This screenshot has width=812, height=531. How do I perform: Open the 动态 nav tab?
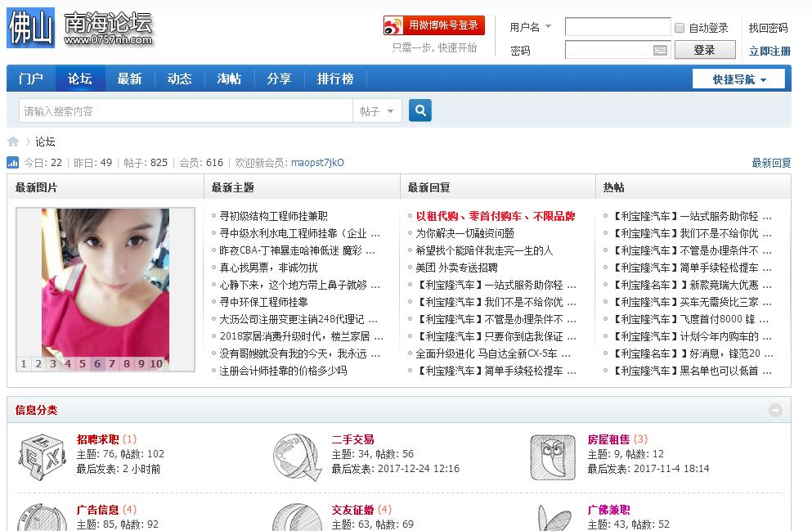[179, 79]
